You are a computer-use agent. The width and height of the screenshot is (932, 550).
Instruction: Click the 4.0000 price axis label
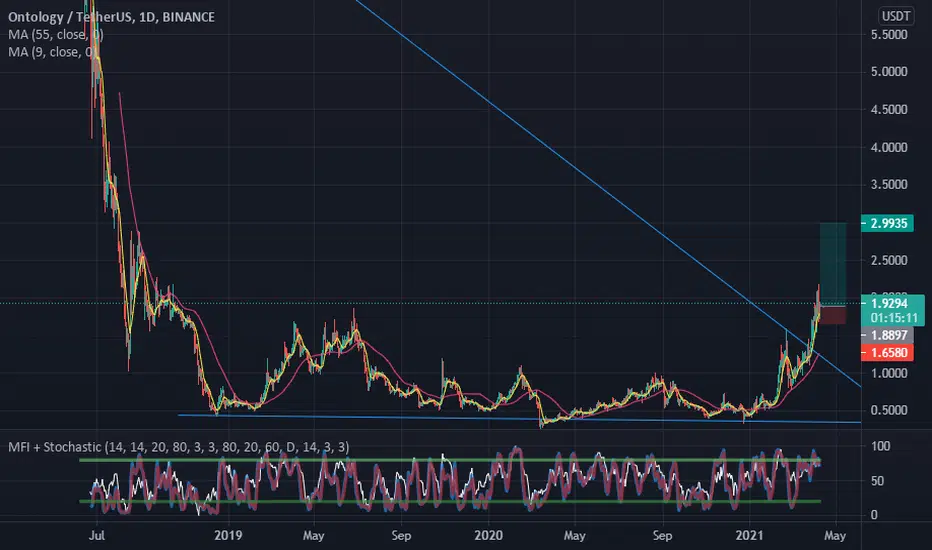[889, 147]
